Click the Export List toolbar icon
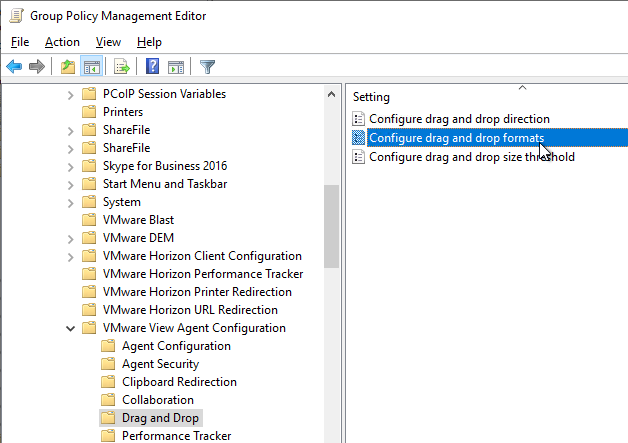 coord(122,66)
